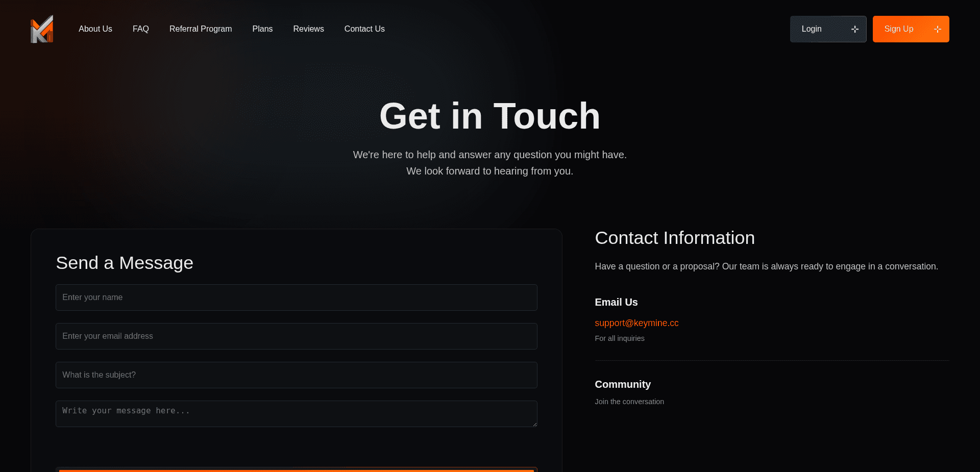Click the plus icon inside the Login button
Screen dimensions: 980x472
click(x=855, y=29)
